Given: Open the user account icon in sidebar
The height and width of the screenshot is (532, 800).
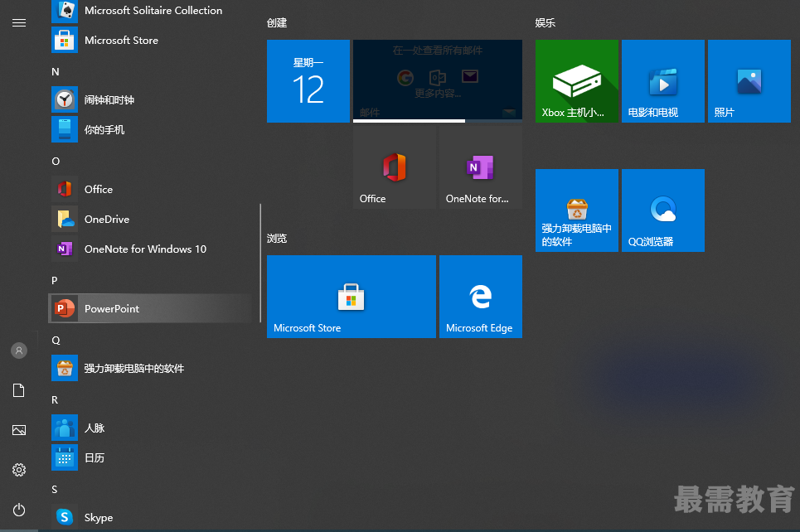Looking at the screenshot, I should (19, 351).
